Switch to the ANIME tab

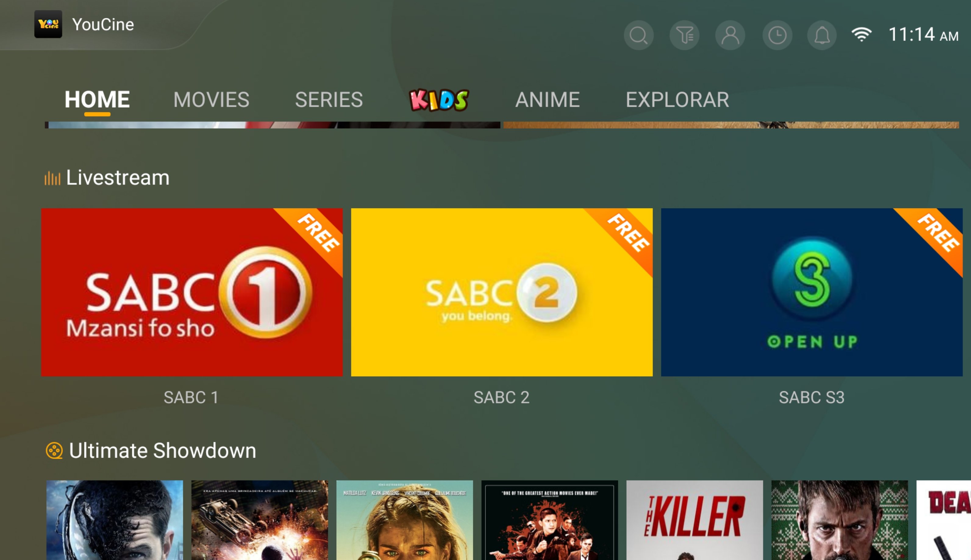[x=547, y=100]
